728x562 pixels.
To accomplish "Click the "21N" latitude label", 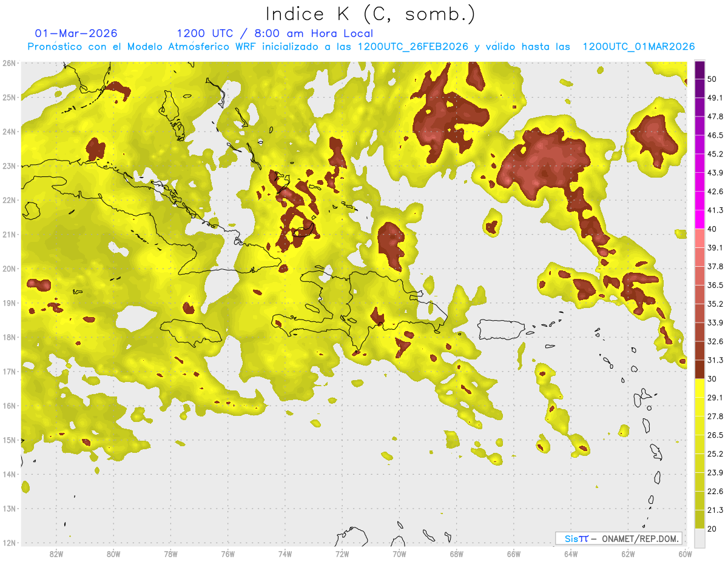I will coord(8,234).
